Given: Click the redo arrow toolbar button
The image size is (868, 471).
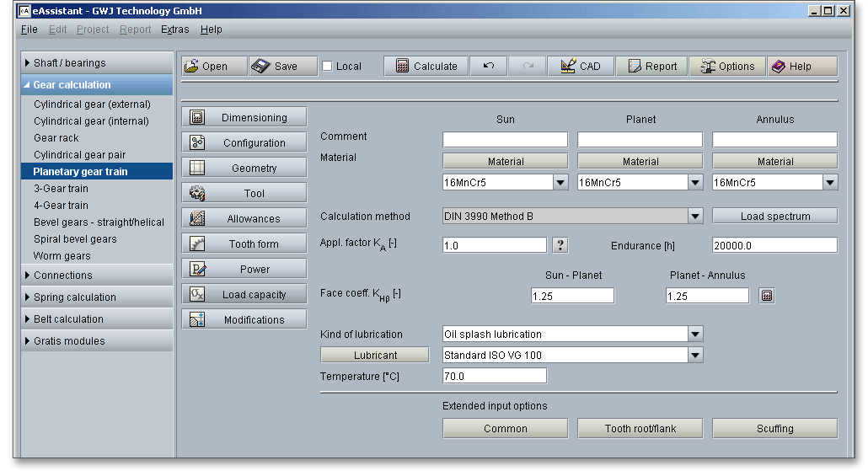Looking at the screenshot, I should (x=528, y=67).
